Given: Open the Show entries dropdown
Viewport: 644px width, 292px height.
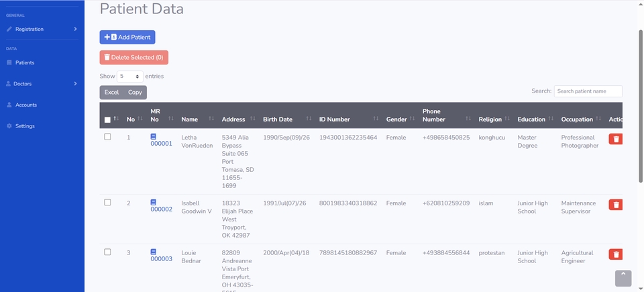Looking at the screenshot, I should coord(130,77).
